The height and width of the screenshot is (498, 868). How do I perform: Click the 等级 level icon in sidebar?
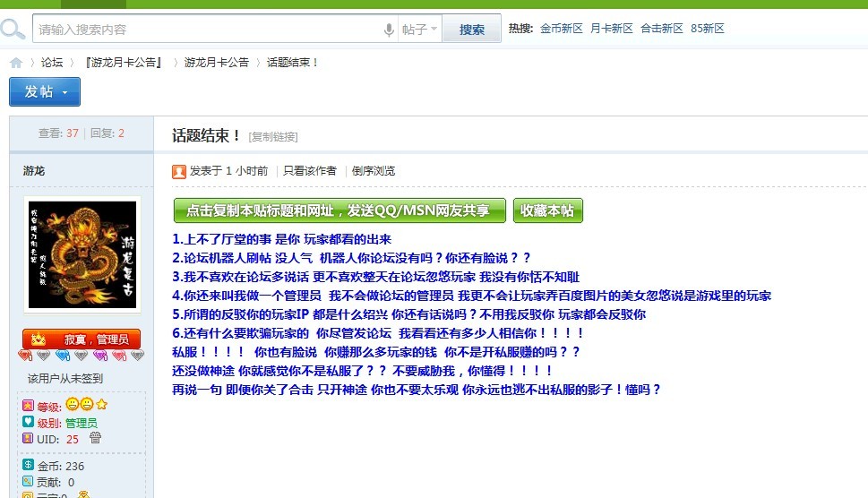point(28,406)
